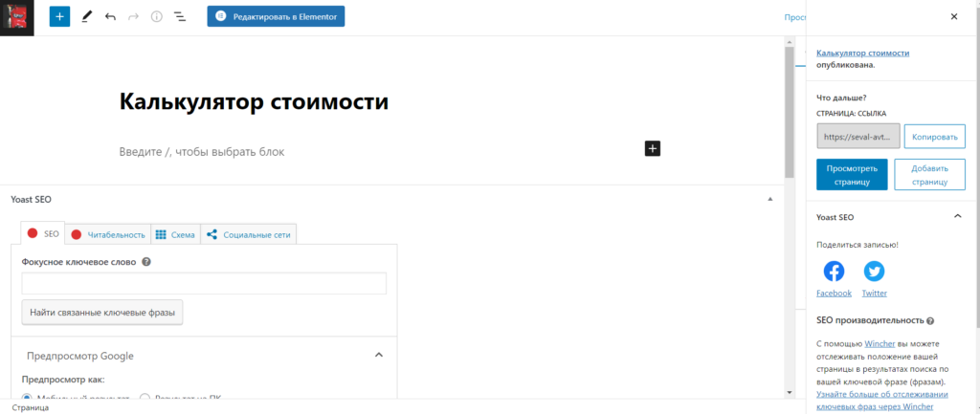This screenshot has height=414, width=980.
Task: Share the post via Facebook icon
Action: coord(834,271)
